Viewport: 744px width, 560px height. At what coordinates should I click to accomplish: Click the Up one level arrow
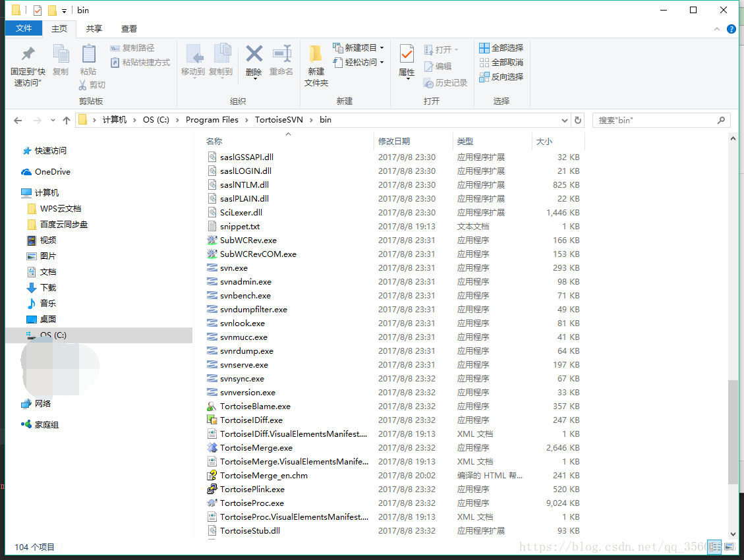pyautogui.click(x=67, y=121)
